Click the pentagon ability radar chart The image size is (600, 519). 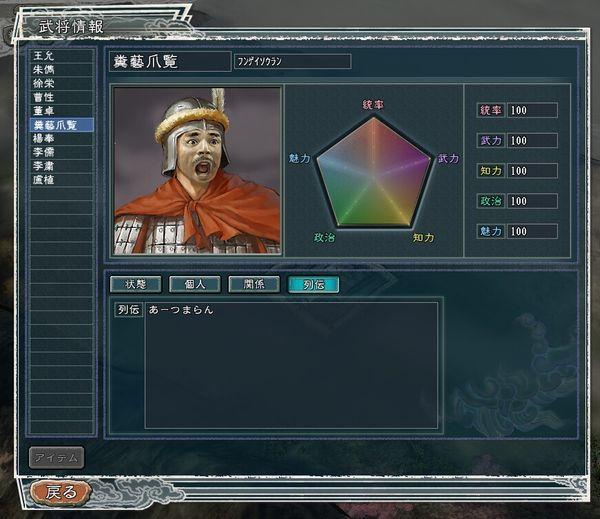tap(373, 172)
